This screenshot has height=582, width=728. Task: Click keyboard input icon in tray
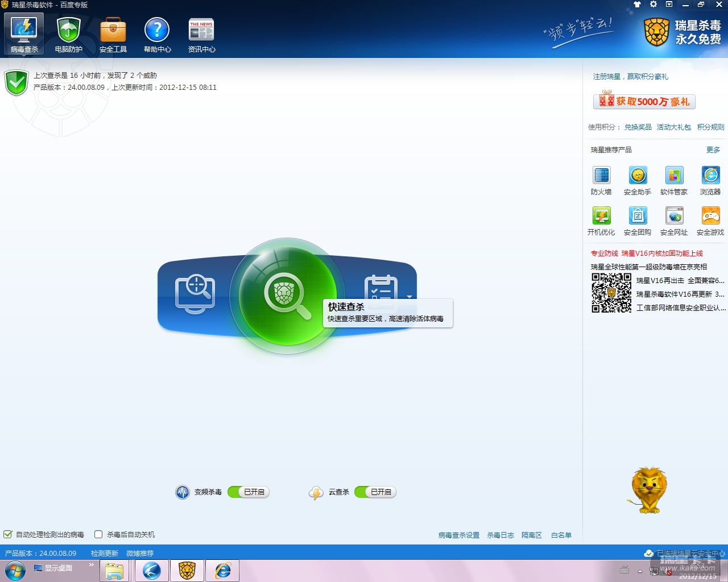click(624, 570)
